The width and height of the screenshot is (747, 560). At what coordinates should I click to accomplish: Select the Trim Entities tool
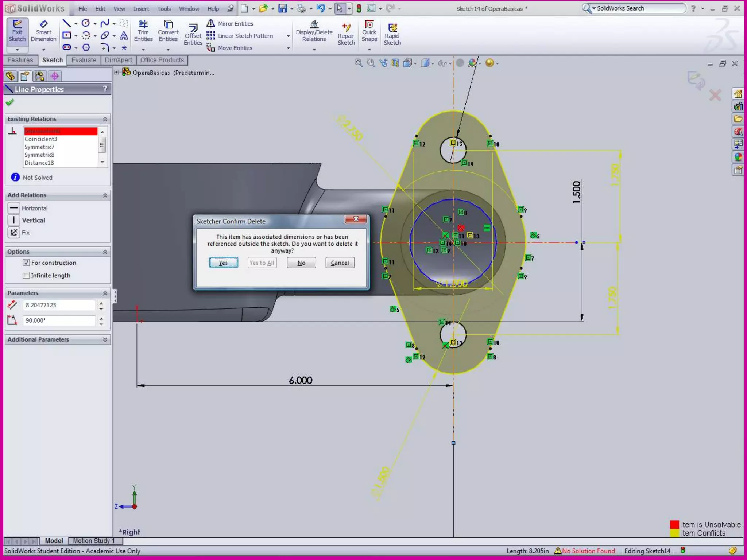tap(143, 31)
